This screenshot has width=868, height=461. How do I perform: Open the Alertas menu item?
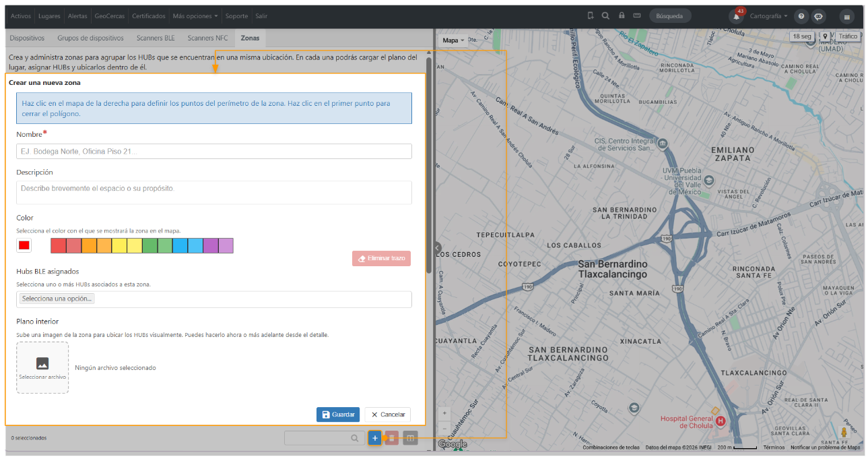tap(77, 16)
